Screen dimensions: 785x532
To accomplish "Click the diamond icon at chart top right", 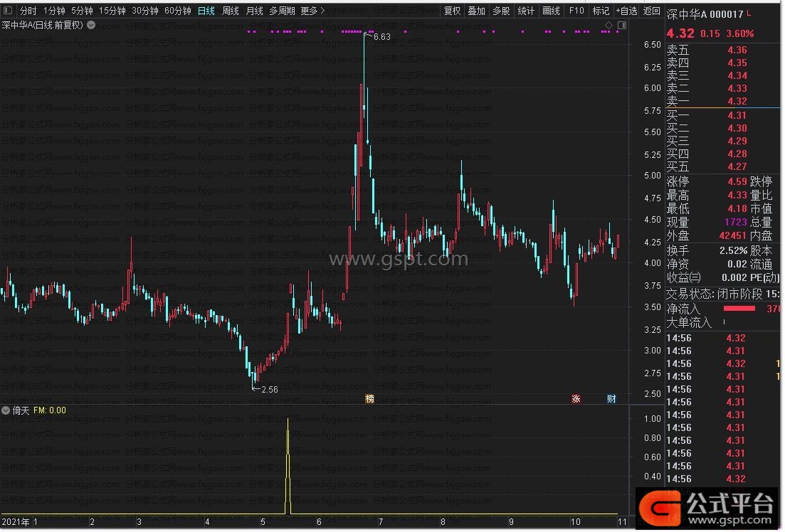I will (608, 25).
